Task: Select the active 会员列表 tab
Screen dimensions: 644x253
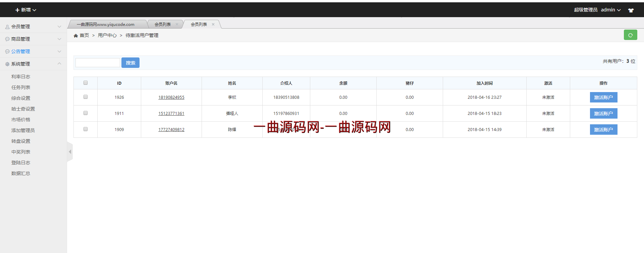Action: tap(199, 25)
